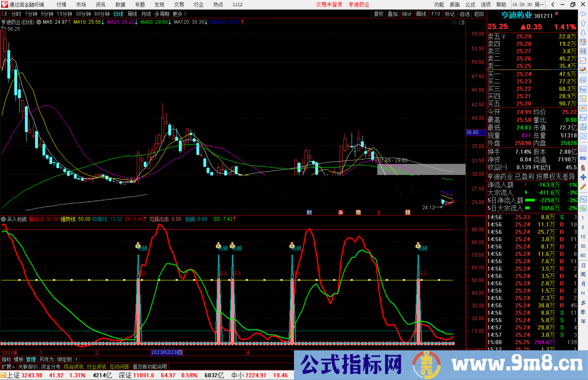Click the blue four-arrow move icon
This screenshot has width=588, height=380.
[583, 177]
